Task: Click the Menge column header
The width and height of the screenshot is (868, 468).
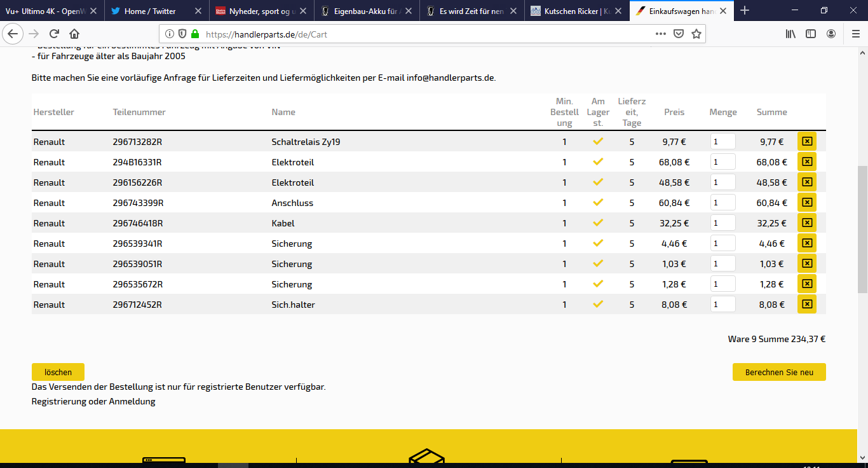Action: click(x=723, y=112)
